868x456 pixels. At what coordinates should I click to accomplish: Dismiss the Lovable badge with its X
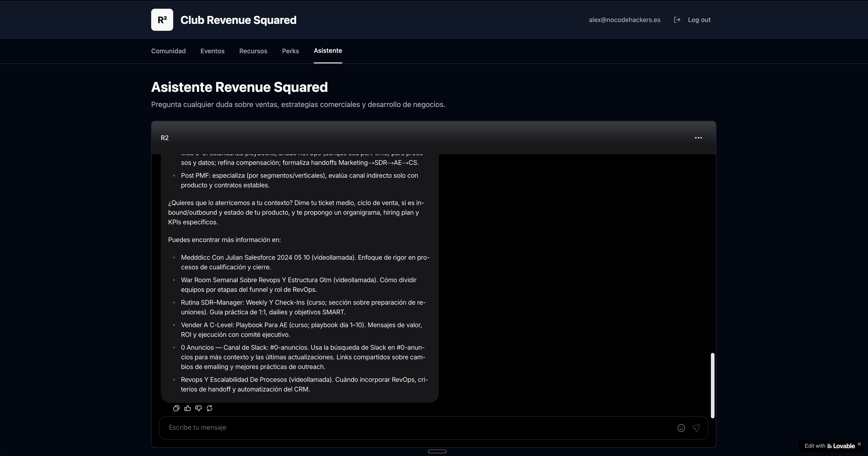click(859, 444)
